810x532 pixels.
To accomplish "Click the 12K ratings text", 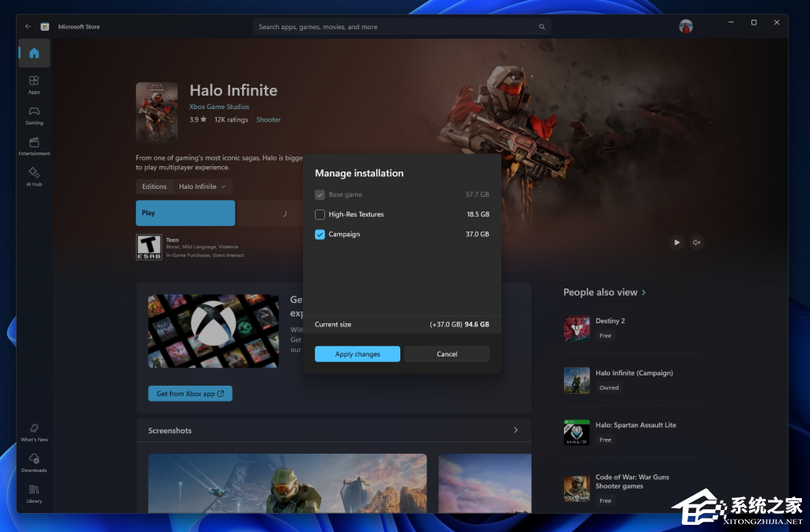I will pos(231,119).
